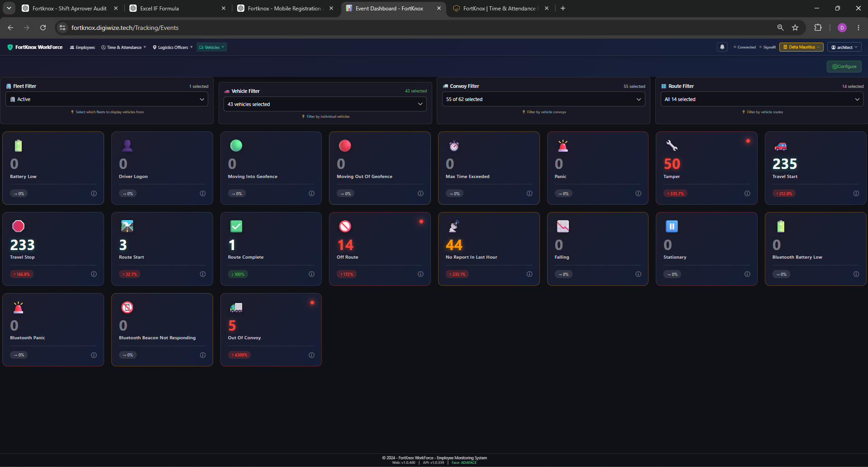This screenshot has height=467, width=868.
Task: Click the Out Of Convoy truck icon
Action: click(x=236, y=308)
